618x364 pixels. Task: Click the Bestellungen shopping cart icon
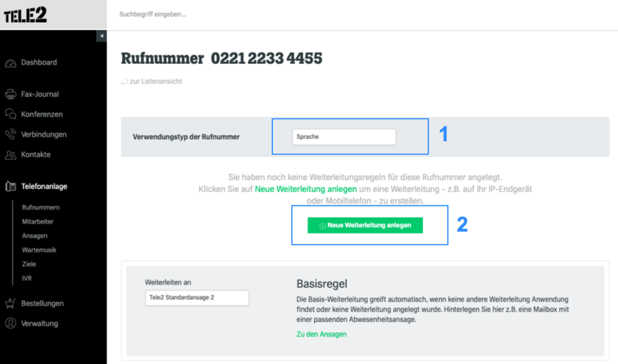pos(10,303)
